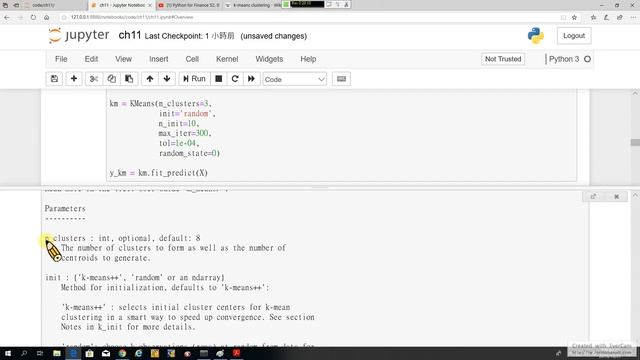Interrupt the kernel with the stop icon
This screenshot has height=360, width=640.
pyautogui.click(x=219, y=79)
